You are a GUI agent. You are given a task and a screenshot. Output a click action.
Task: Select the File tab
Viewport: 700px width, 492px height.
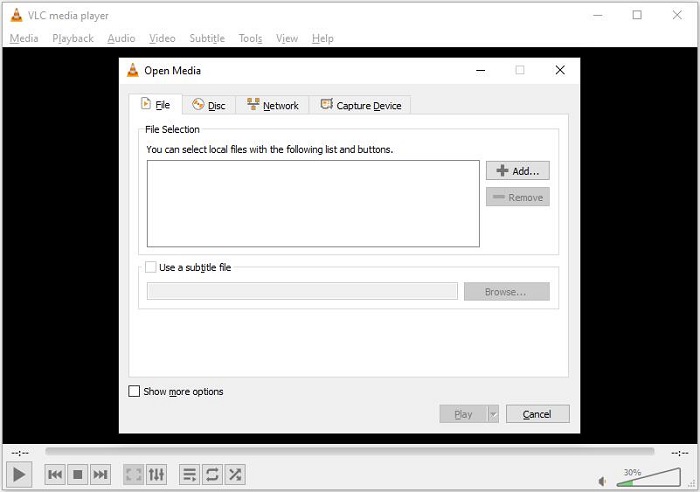(155, 104)
